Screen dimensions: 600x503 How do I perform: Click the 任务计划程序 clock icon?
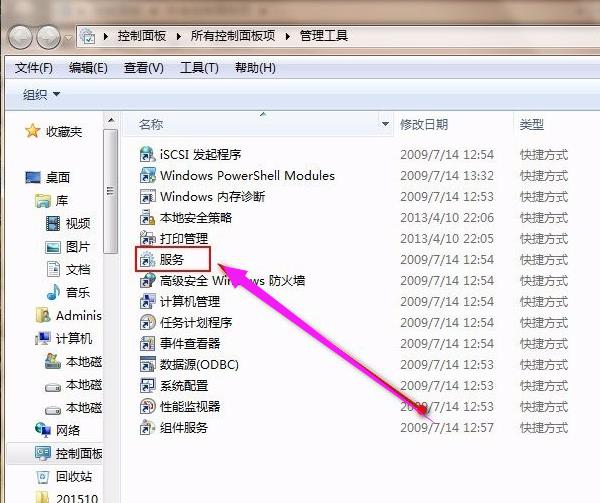[x=148, y=322]
